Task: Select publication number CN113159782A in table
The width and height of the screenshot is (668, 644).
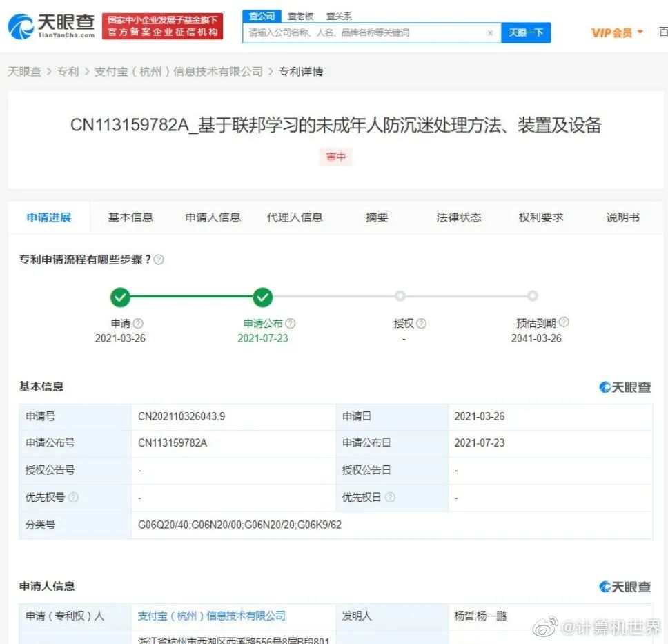Action: [173, 443]
